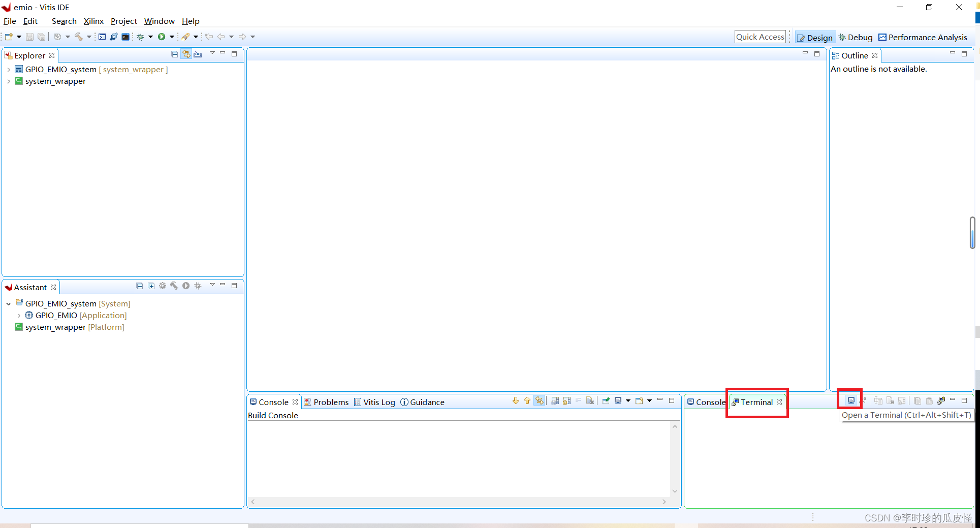This screenshot has height=528, width=980.
Task: Click Open Console icon in Build Console toolbar
Action: tap(639, 401)
